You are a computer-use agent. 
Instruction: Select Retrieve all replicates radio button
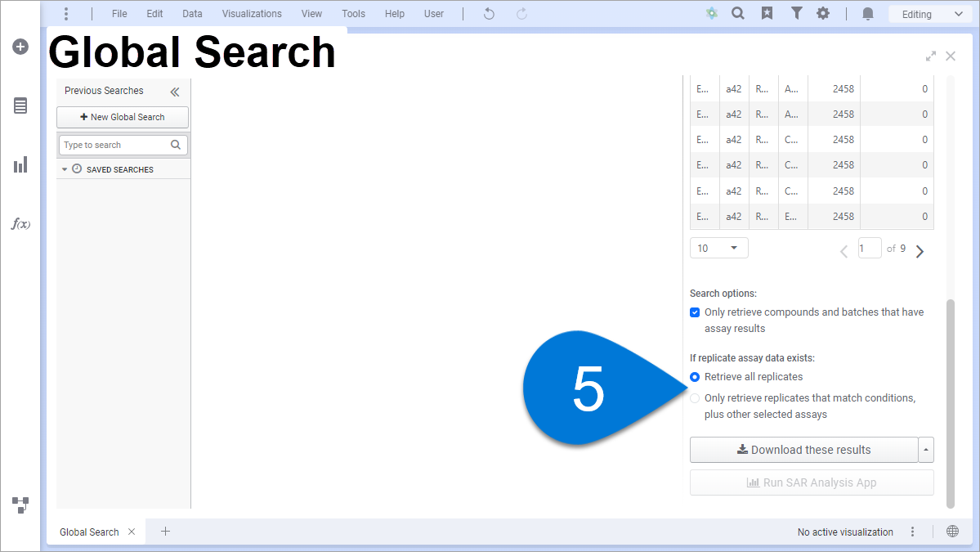point(695,377)
